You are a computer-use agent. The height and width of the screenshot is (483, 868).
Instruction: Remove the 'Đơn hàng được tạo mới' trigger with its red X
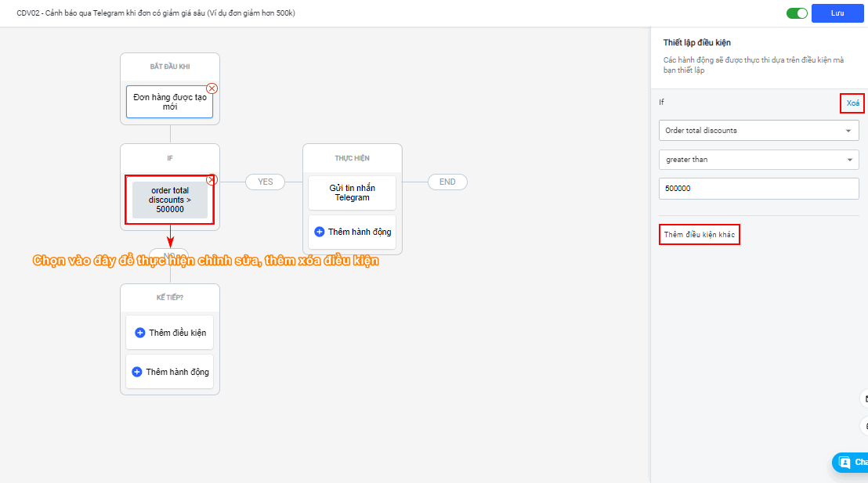click(212, 88)
